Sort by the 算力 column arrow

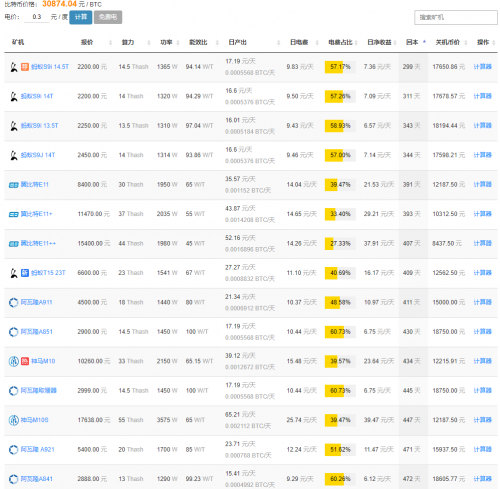point(149,42)
